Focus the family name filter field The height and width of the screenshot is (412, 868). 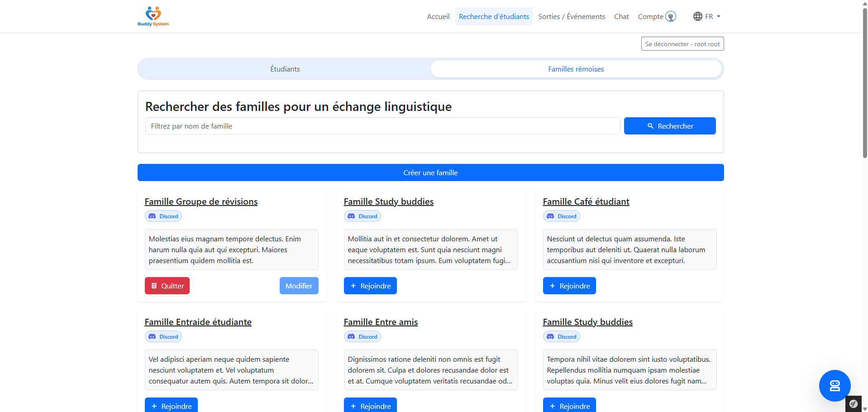[x=382, y=126]
